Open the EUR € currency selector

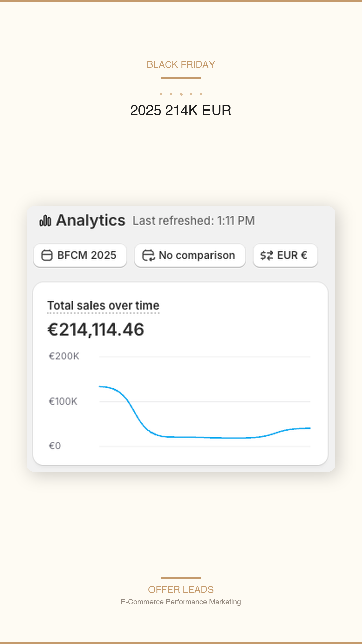point(286,255)
